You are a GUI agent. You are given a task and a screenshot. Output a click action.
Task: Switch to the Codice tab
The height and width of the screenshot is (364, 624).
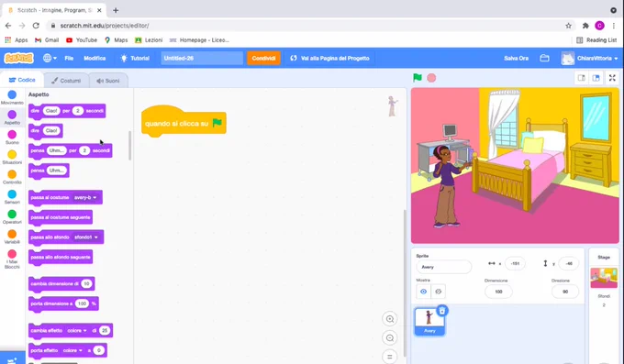pos(22,80)
